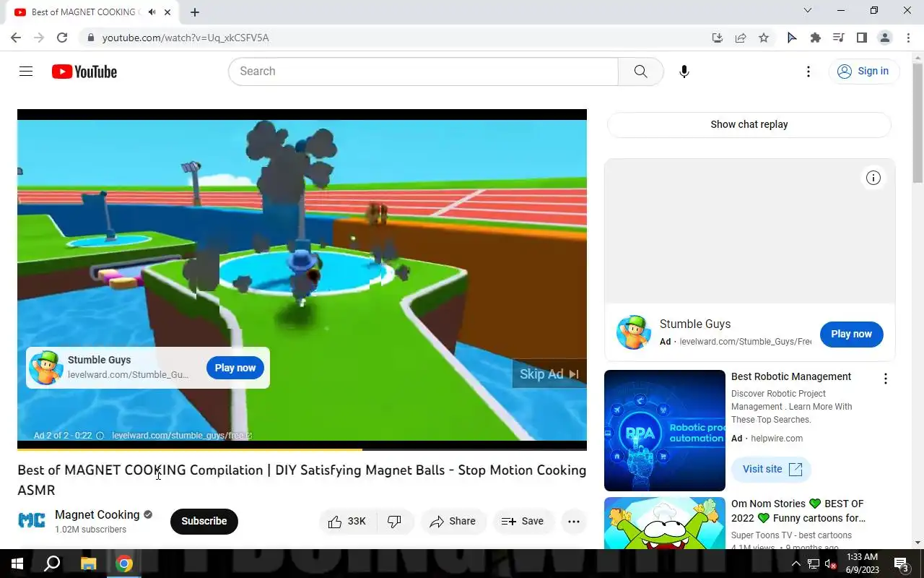Open Windows Start menu
This screenshot has height=578, width=924.
(17, 564)
